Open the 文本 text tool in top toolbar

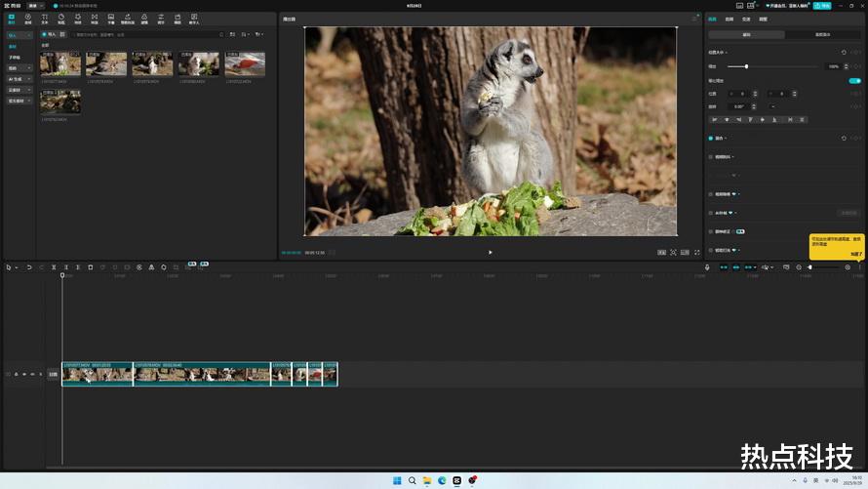click(44, 19)
